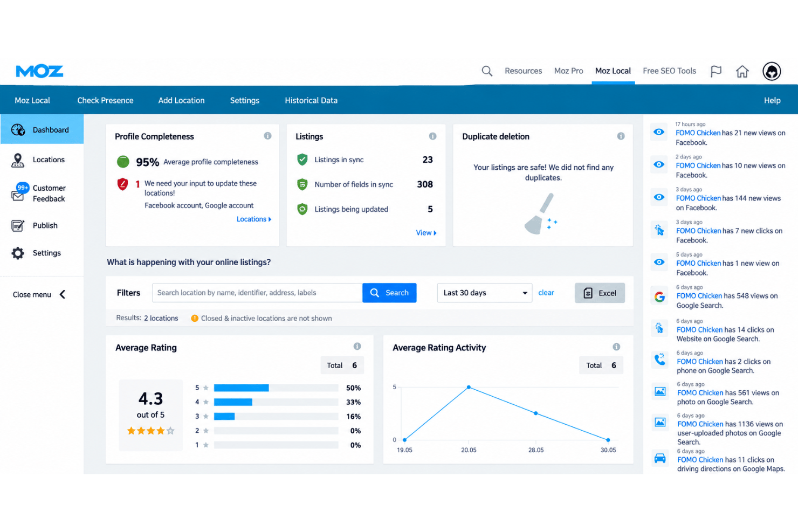Open the search magnifier in top navigation

pyautogui.click(x=487, y=71)
